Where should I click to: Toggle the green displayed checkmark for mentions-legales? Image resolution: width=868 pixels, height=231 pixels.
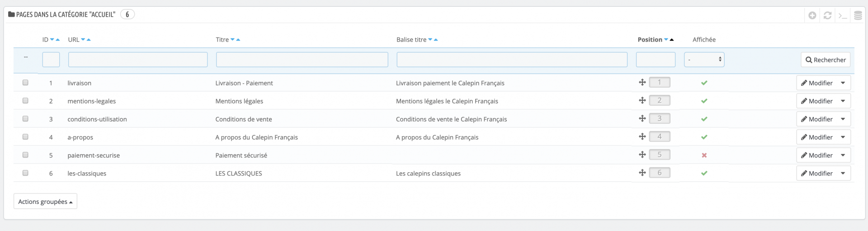tap(704, 101)
